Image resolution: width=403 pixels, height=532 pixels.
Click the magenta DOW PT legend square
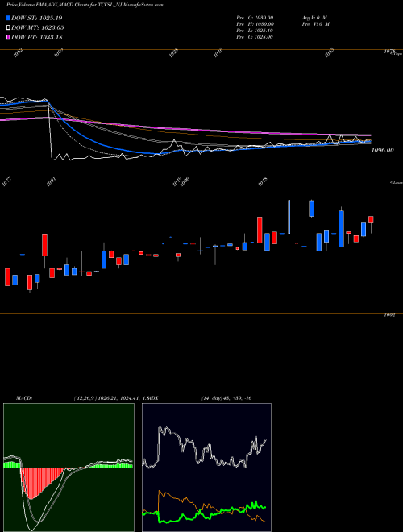tap(8, 38)
